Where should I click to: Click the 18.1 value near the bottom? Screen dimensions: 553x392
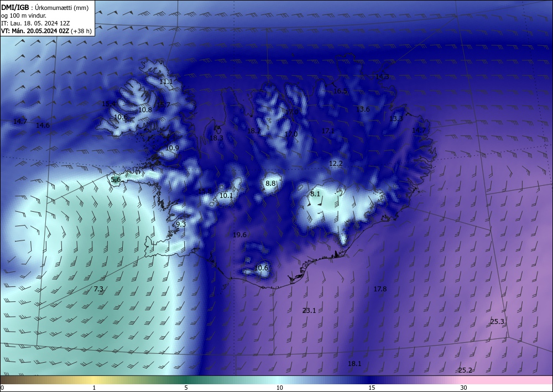[x=354, y=364]
